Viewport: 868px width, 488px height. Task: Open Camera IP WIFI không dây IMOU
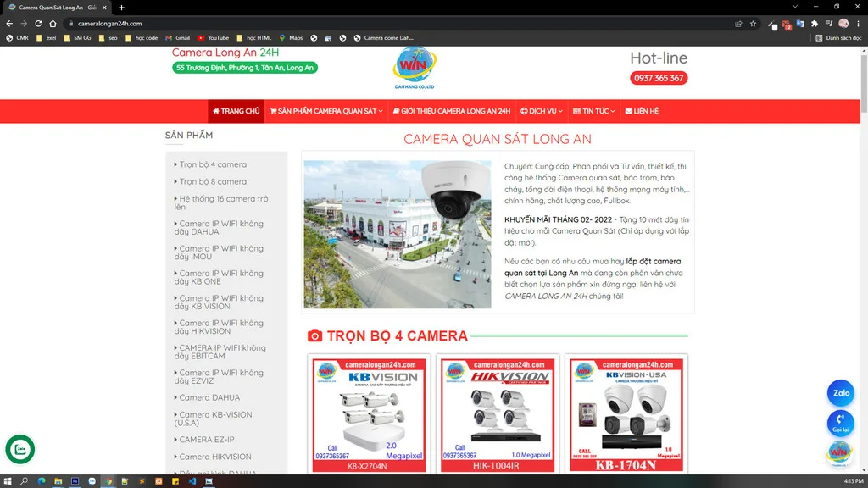click(x=219, y=252)
